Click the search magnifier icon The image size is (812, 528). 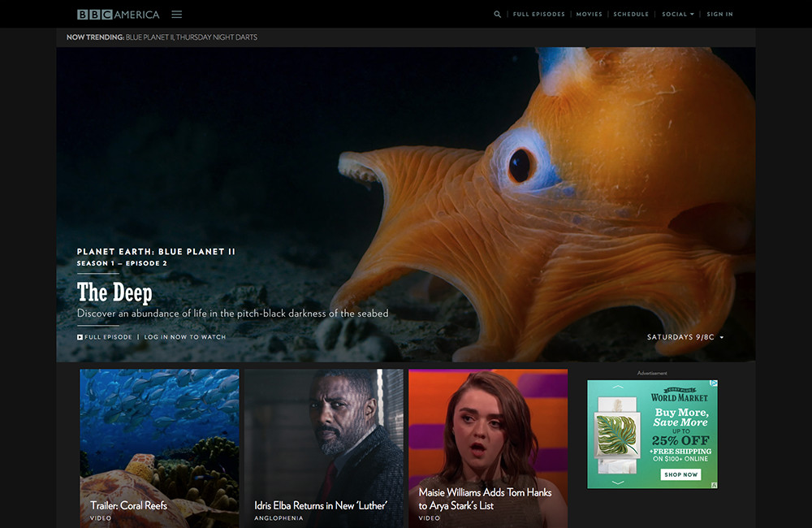(x=497, y=15)
